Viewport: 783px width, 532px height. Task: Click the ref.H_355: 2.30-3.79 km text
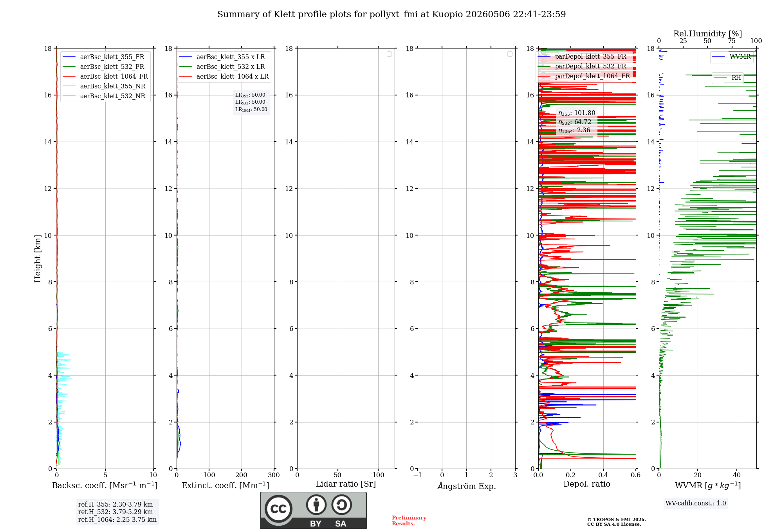(x=115, y=505)
